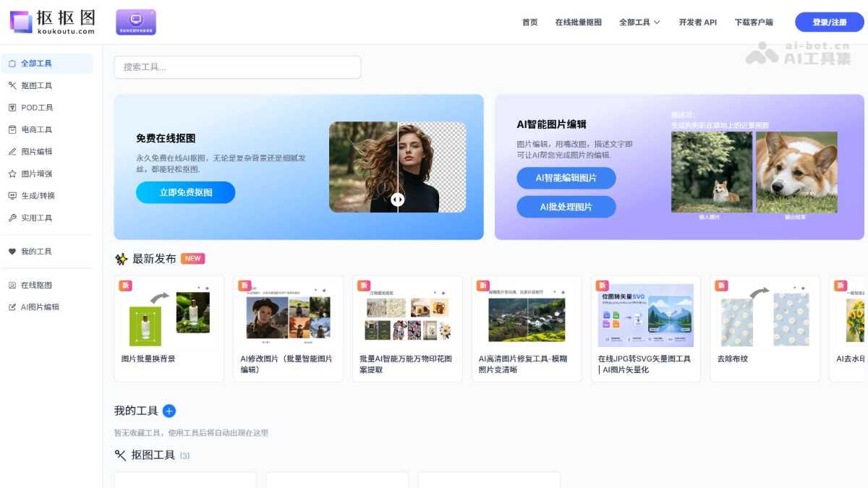Click the icon beside 在线抠图 in sidebar
This screenshot has height=488, width=868.
point(12,285)
